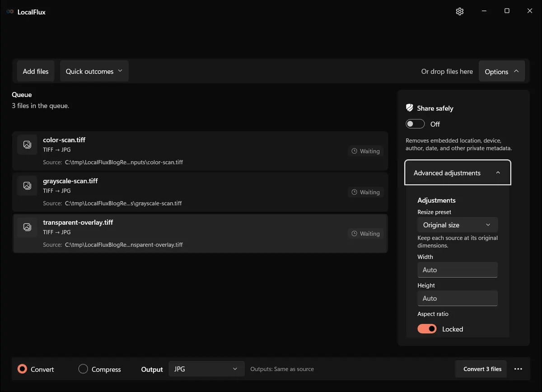The height and width of the screenshot is (392, 542).
Task: Select the Convert radio button
Action: [x=22, y=369]
